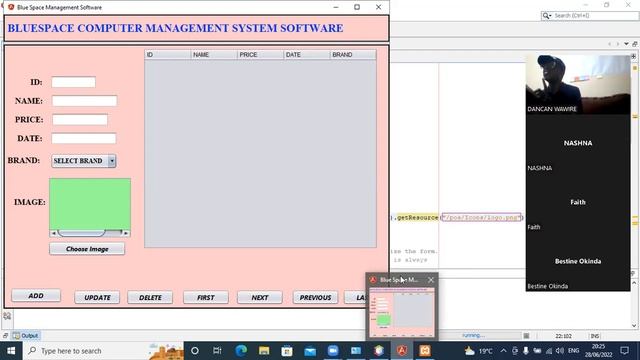The width and height of the screenshot is (640, 360).
Task: Click the ID column header in table
Action: coord(167,55)
